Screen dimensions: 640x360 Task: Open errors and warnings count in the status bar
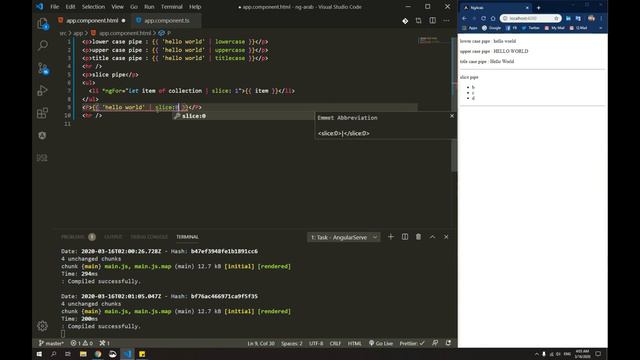point(82,343)
